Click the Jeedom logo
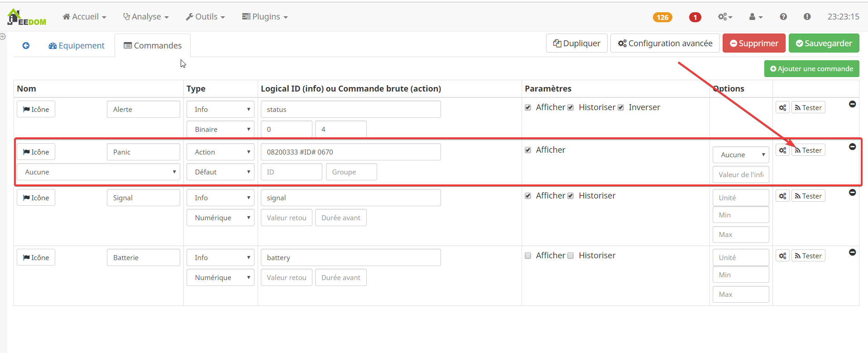This screenshot has width=868, height=353. [x=27, y=17]
